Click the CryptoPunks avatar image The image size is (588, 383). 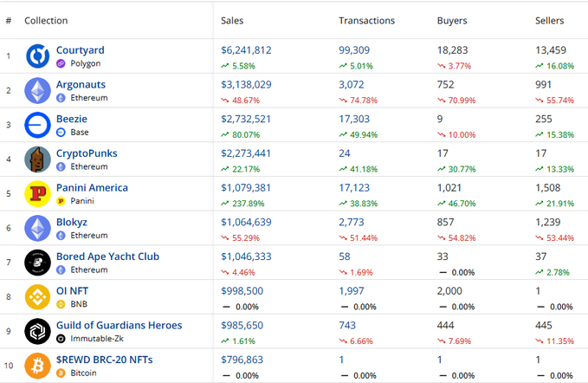[x=37, y=159]
